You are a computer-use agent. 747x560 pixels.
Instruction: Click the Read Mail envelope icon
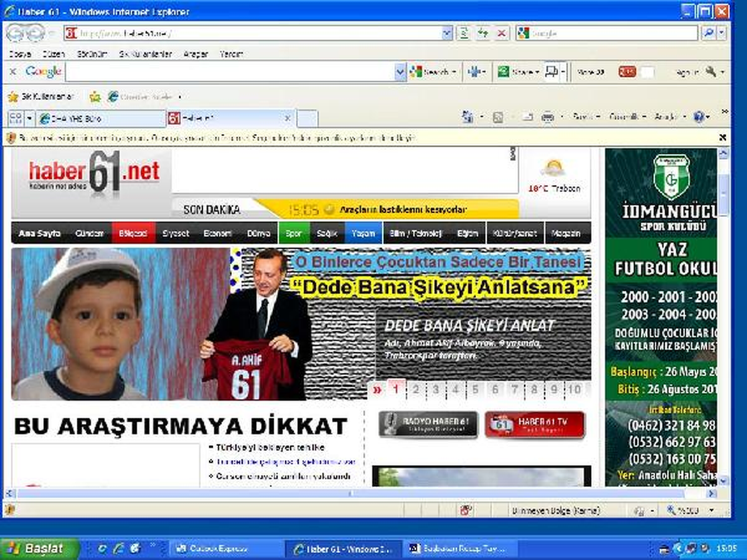pyautogui.click(x=527, y=116)
